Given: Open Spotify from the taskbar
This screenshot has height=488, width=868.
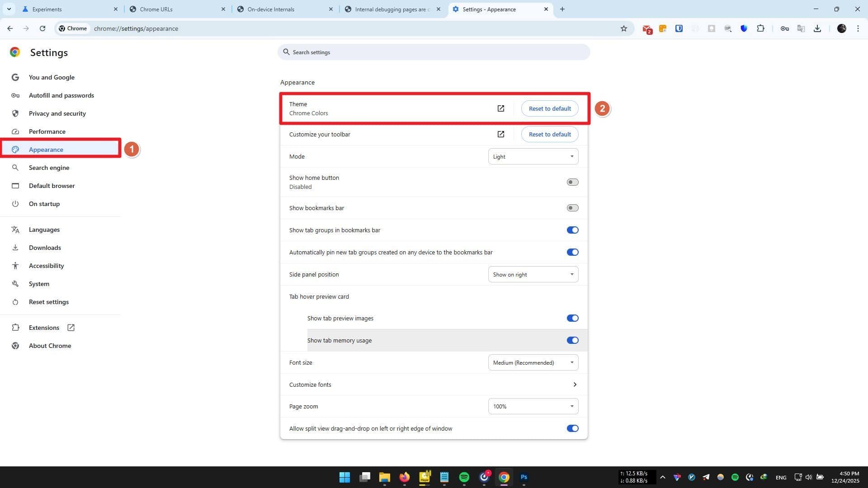Looking at the screenshot, I should (464, 477).
